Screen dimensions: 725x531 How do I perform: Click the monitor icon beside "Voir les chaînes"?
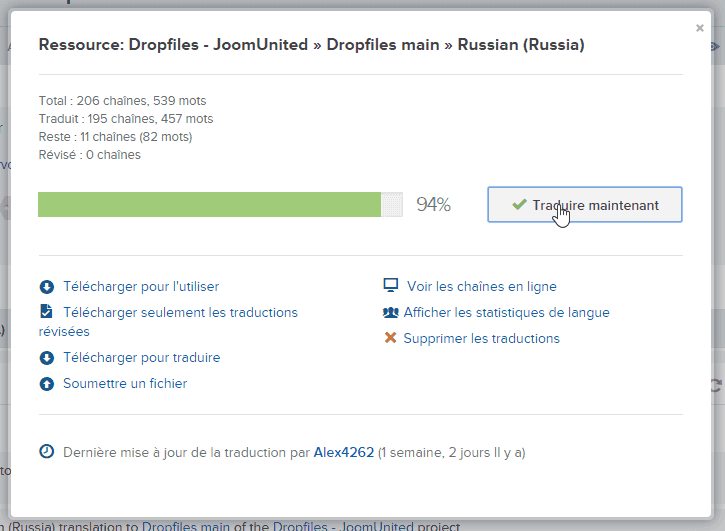click(x=391, y=287)
